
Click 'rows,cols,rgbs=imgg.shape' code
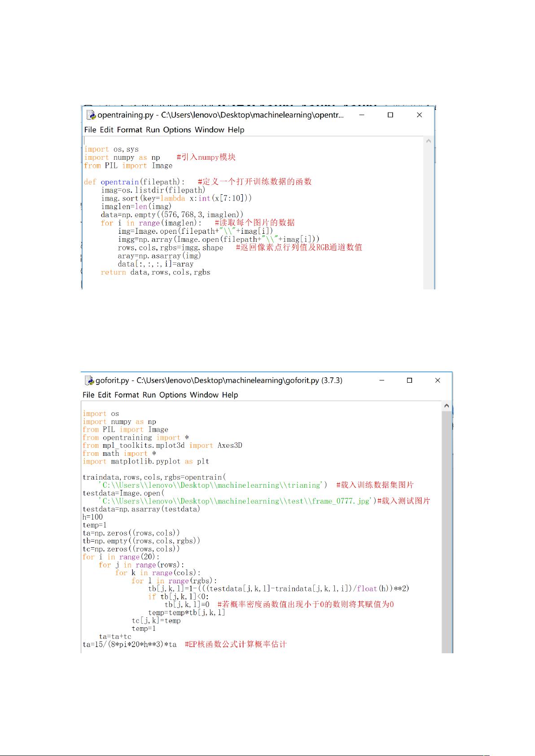pyautogui.click(x=171, y=247)
